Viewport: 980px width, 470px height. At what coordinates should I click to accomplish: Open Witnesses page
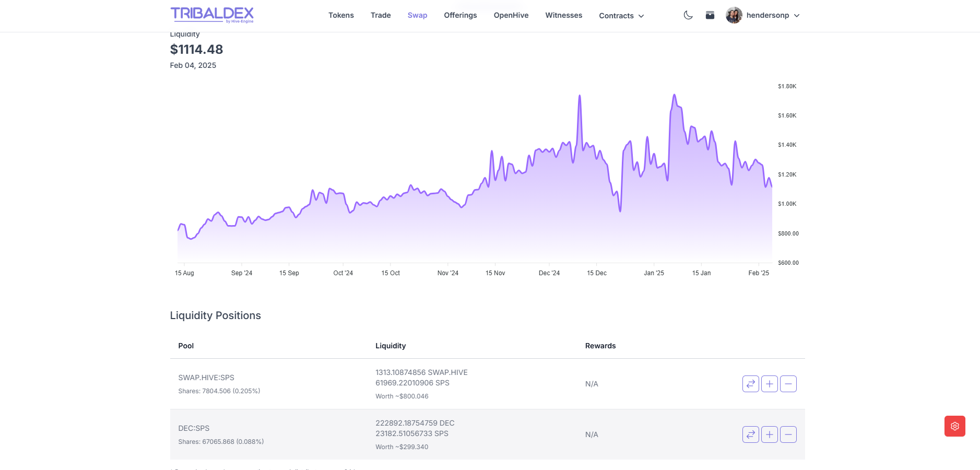tap(564, 15)
